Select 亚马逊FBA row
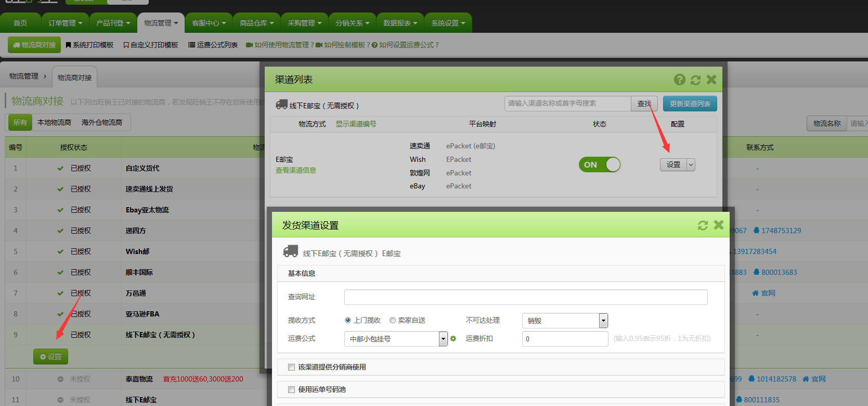Image resolution: width=868 pixels, height=406 pixels. tap(142, 314)
